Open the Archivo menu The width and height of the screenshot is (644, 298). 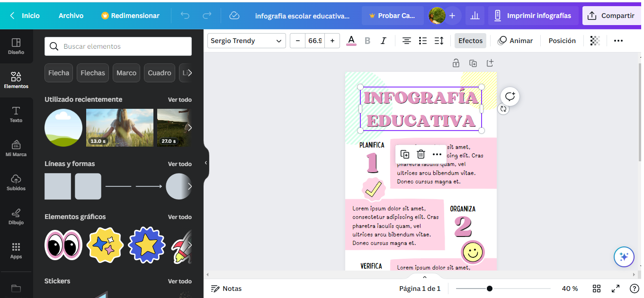point(71,16)
